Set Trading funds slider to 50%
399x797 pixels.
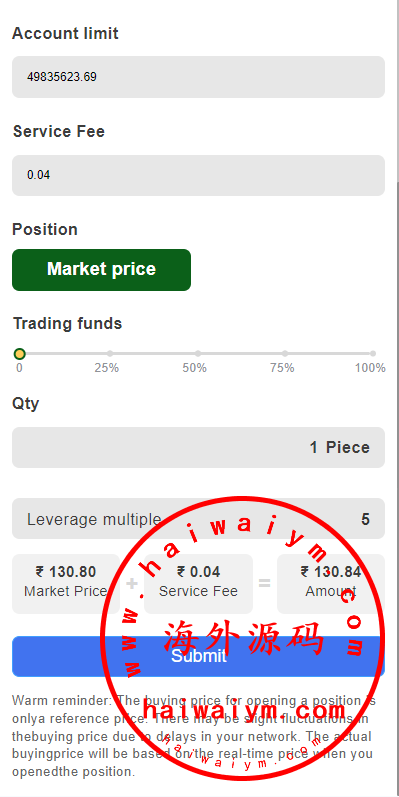pos(198,354)
